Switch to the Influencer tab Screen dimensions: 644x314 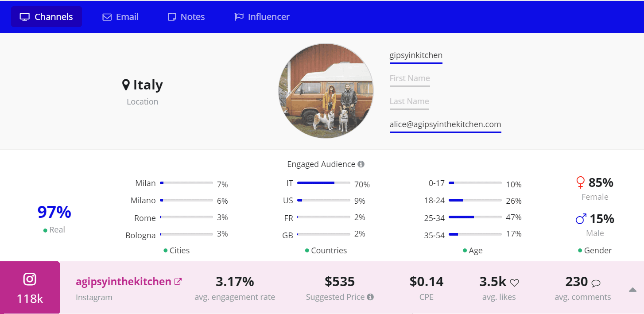tap(262, 17)
